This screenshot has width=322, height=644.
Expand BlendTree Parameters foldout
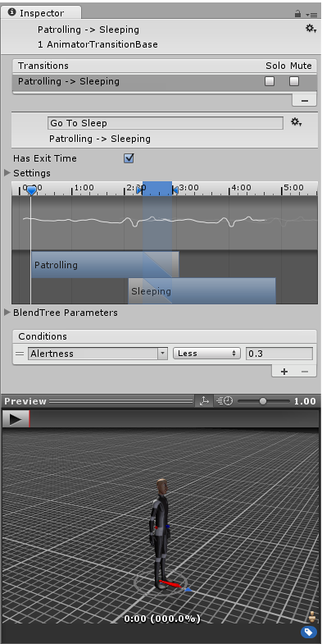7,312
